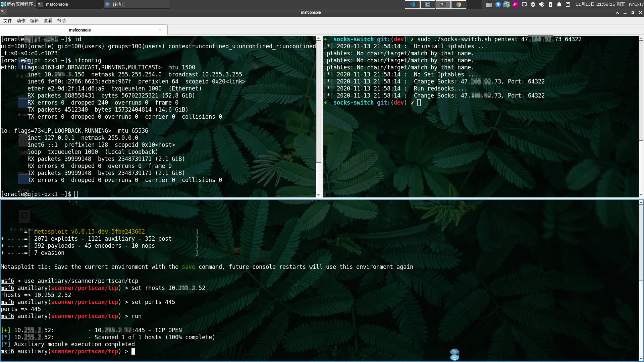
Task: Click 'use auxiliary/scanner/portscan/tcp' command line
Action: point(81,281)
